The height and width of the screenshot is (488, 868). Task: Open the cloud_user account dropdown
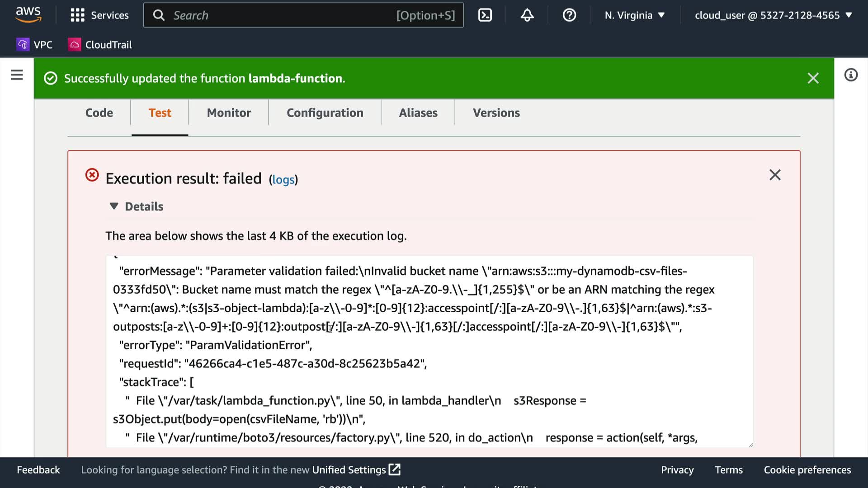pyautogui.click(x=773, y=15)
